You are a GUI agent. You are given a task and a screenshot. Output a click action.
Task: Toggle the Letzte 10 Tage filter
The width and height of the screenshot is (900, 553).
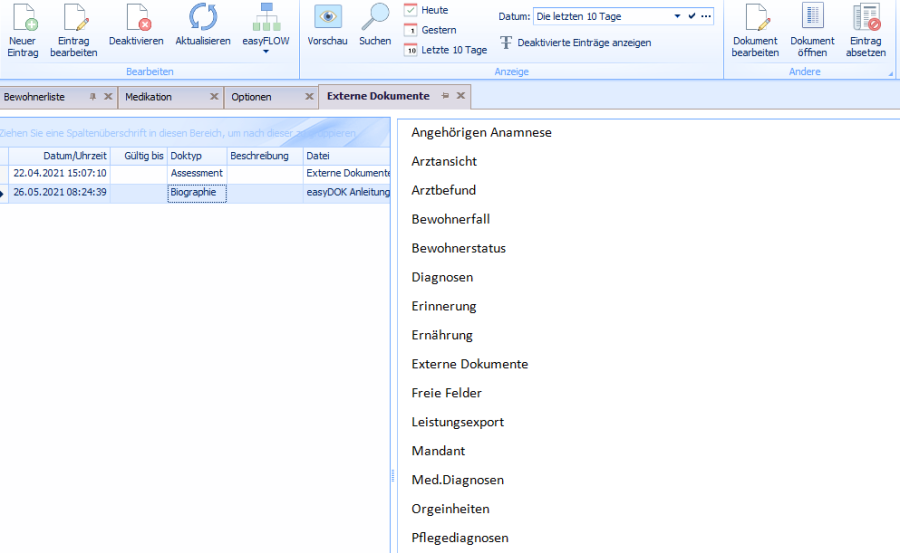point(446,50)
